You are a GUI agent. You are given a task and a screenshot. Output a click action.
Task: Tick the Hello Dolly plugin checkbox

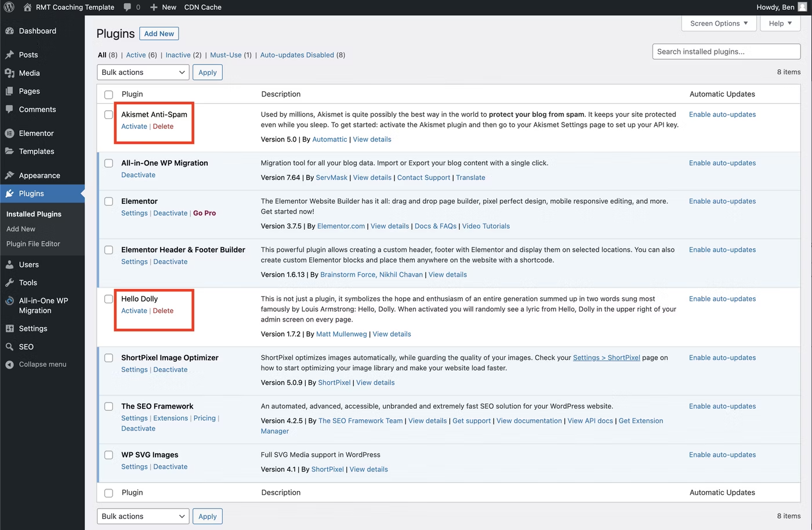108,299
